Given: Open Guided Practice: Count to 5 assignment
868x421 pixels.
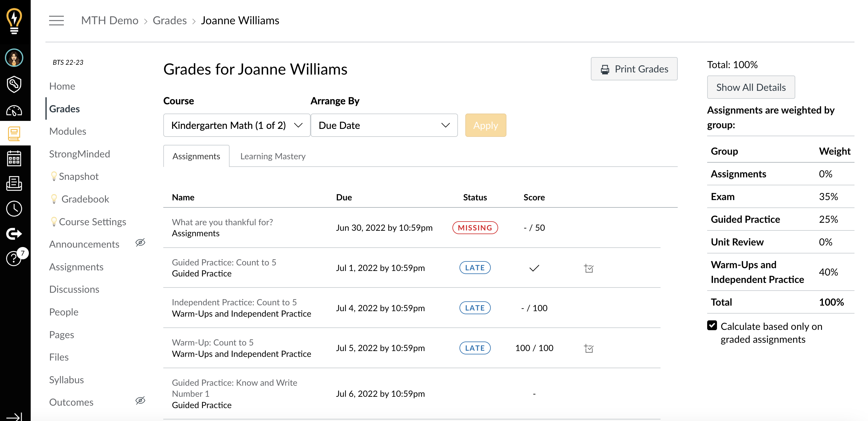Looking at the screenshot, I should coord(224,262).
